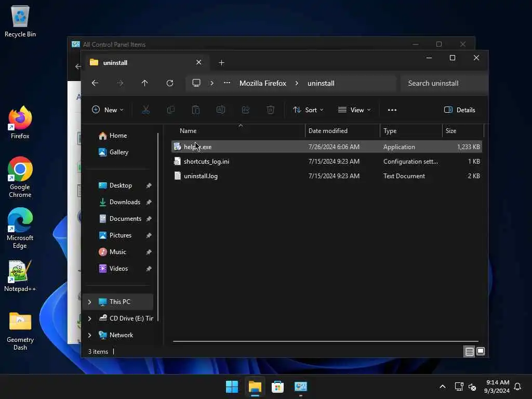Viewport: 532px width, 399px height.
Task: Toggle the Details pane
Action: (x=460, y=110)
